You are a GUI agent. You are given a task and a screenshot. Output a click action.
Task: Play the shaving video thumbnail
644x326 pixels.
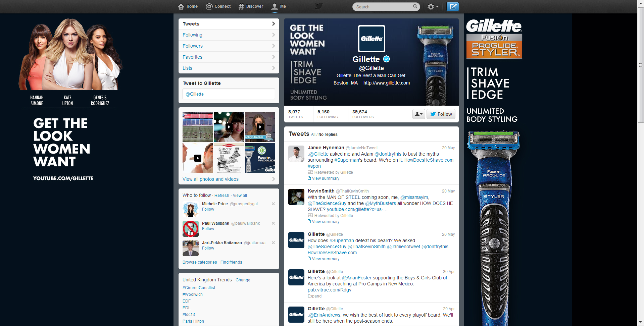pyautogui.click(x=198, y=158)
